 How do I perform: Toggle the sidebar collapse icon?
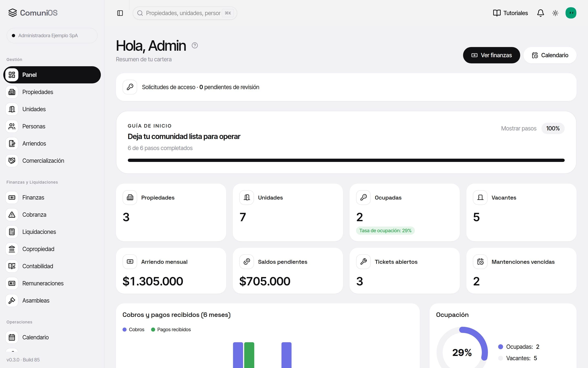tap(120, 13)
